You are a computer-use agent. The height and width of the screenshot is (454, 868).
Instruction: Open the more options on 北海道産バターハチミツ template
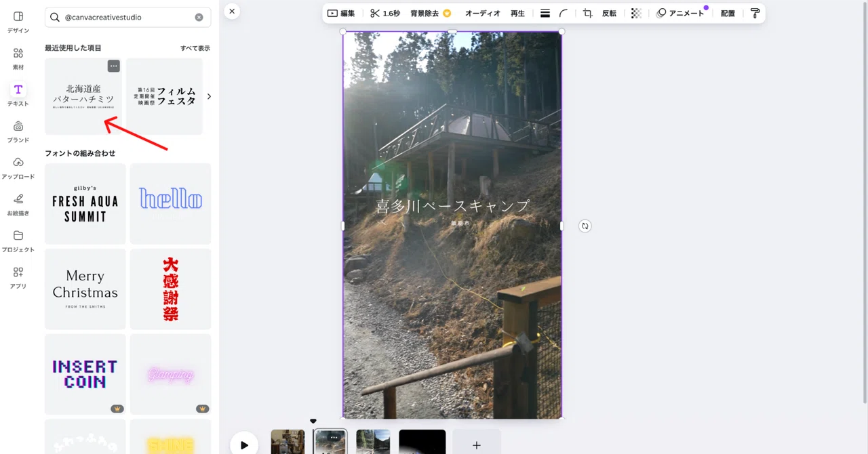click(x=114, y=66)
